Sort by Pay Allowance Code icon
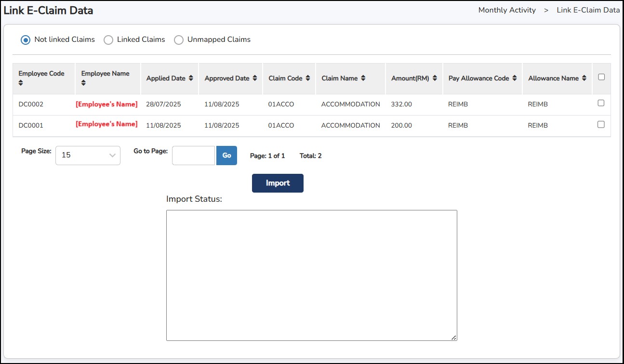 (x=515, y=78)
